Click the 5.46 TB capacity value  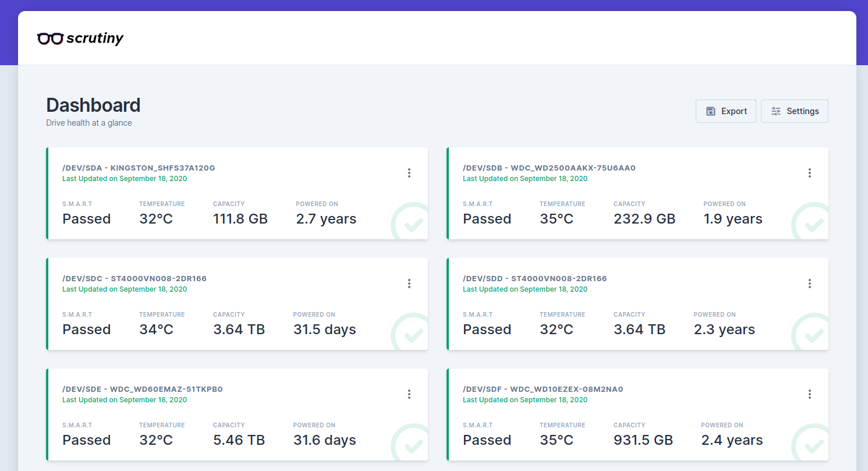(239, 440)
